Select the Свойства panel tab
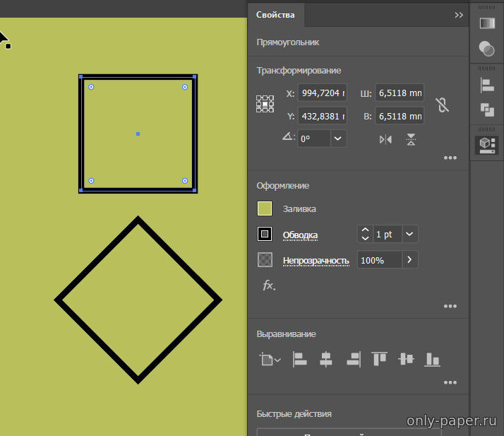504x436 pixels. (x=276, y=15)
